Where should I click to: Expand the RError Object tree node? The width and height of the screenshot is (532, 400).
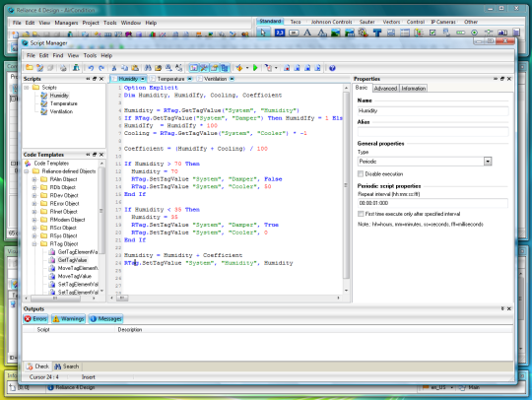pyautogui.click(x=34, y=204)
